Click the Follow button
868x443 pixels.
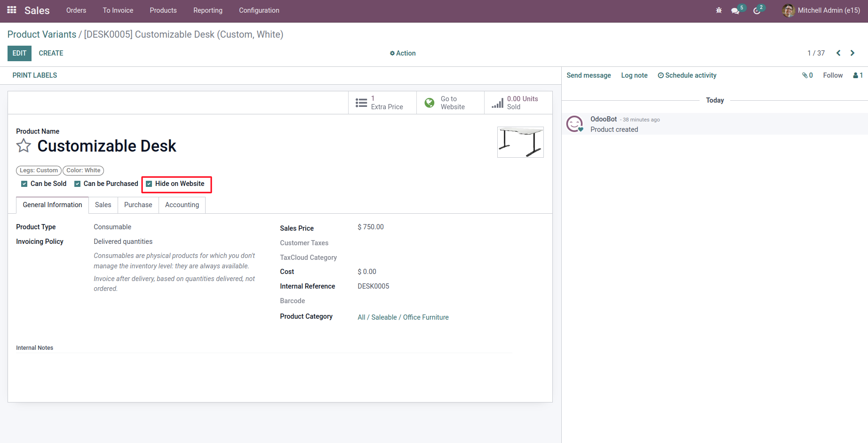(833, 75)
